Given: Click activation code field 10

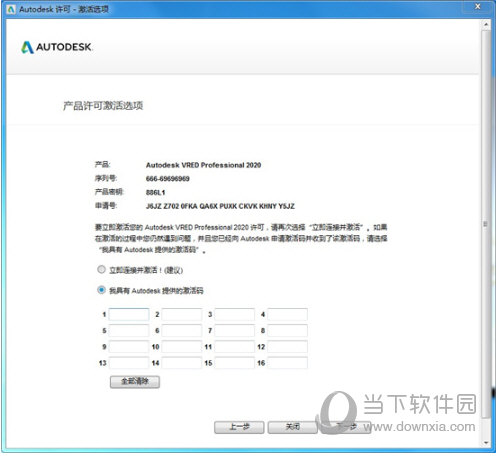Looking at the screenshot, I should (x=182, y=347).
